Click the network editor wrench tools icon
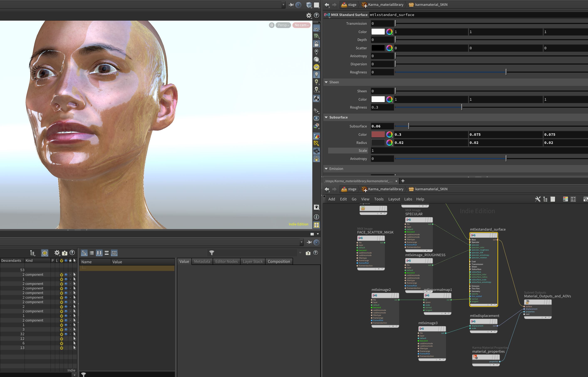This screenshot has height=377, width=588. pyautogui.click(x=538, y=199)
